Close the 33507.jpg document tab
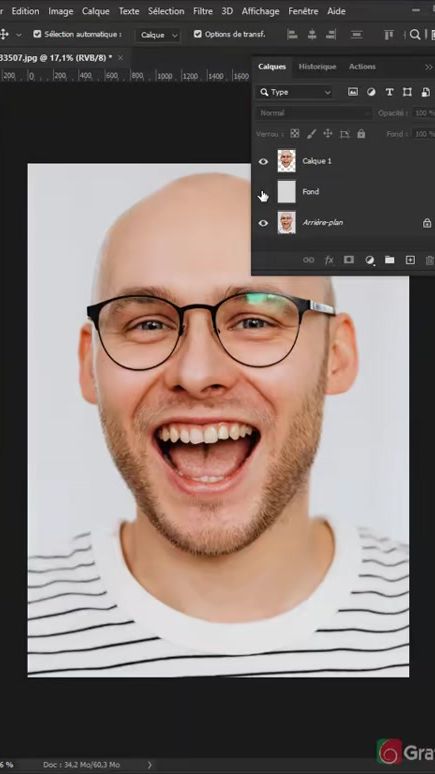This screenshot has height=774, width=435. click(x=120, y=58)
